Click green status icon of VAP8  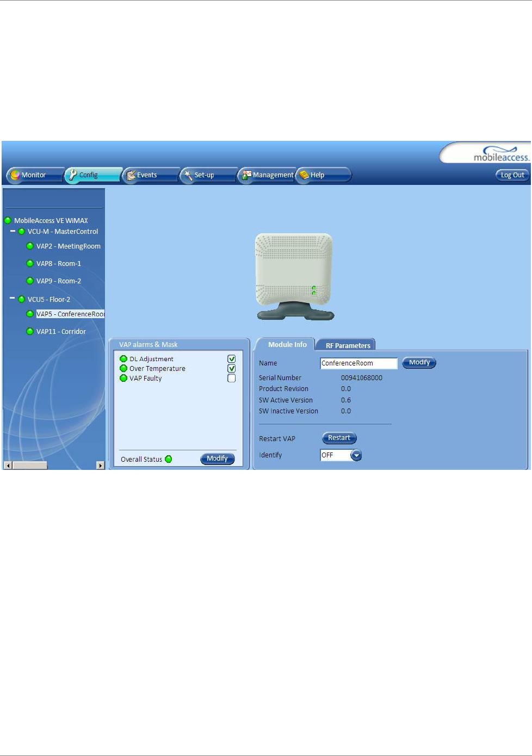pos(30,264)
